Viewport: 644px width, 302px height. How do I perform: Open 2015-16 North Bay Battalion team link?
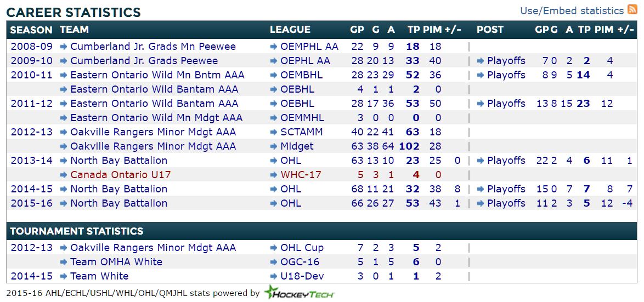coord(118,203)
